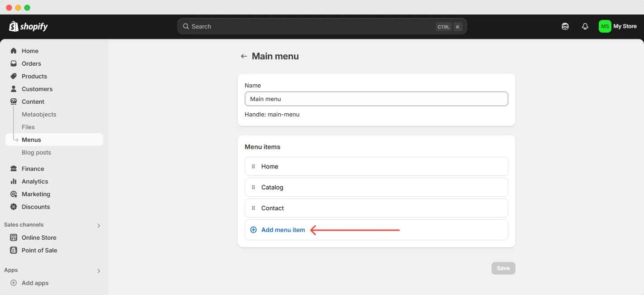This screenshot has width=644, height=295.
Task: Click inside the Name field showing Main menu
Action: 376,99
